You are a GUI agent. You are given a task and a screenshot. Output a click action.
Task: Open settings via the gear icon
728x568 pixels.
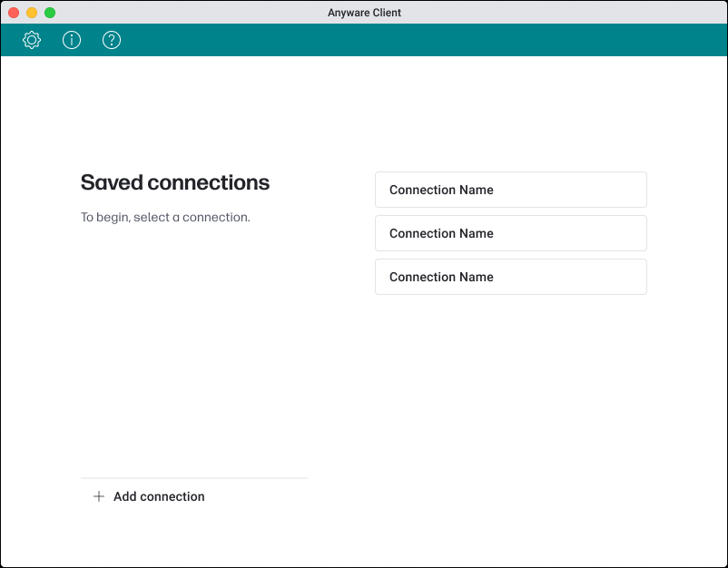click(x=32, y=40)
